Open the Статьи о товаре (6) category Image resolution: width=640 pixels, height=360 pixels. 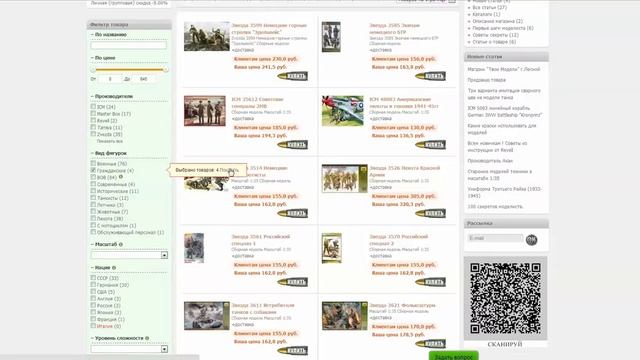[494, 42]
